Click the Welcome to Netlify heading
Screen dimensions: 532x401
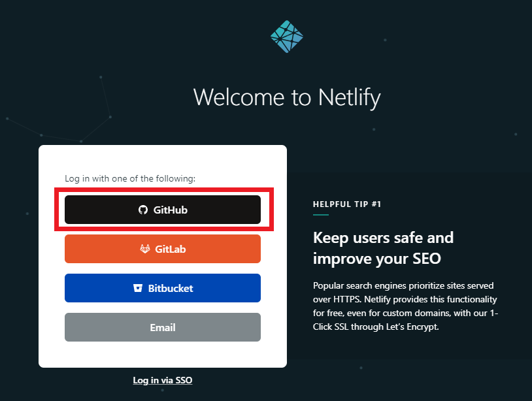click(286, 97)
